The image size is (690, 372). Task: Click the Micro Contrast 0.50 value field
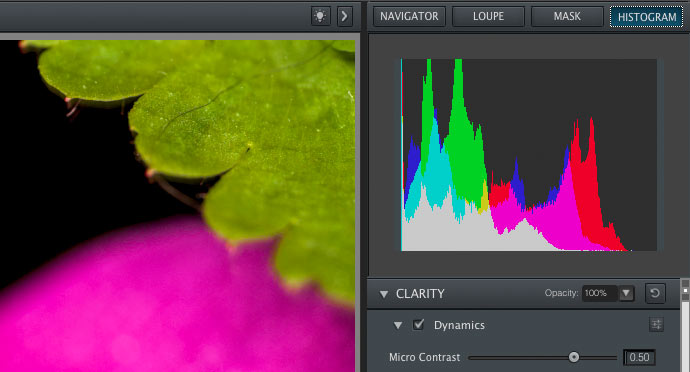click(639, 357)
